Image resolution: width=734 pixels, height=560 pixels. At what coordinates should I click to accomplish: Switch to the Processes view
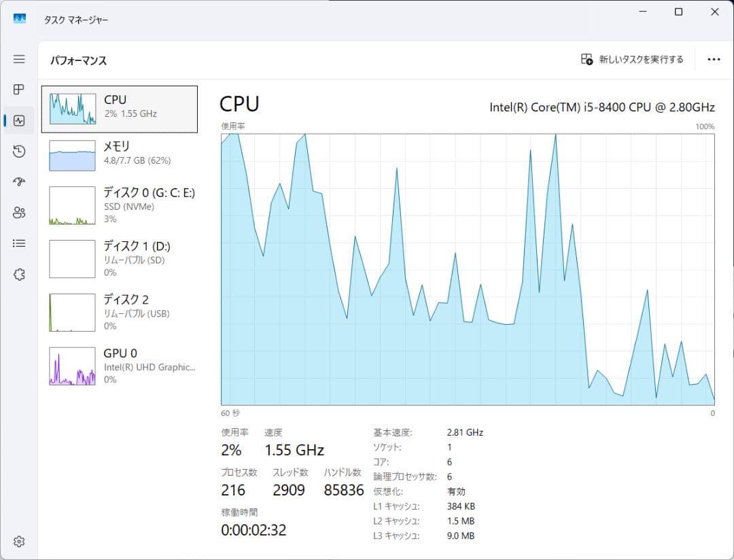coord(18,90)
